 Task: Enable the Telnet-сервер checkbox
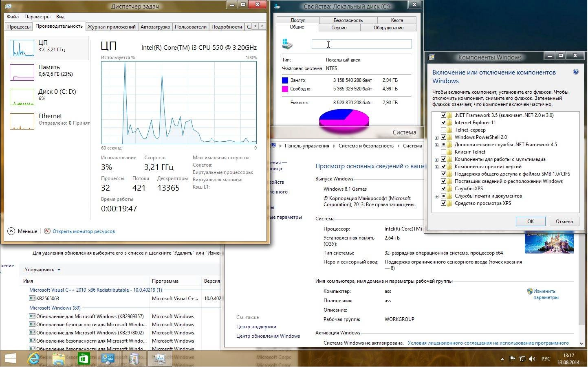point(443,130)
